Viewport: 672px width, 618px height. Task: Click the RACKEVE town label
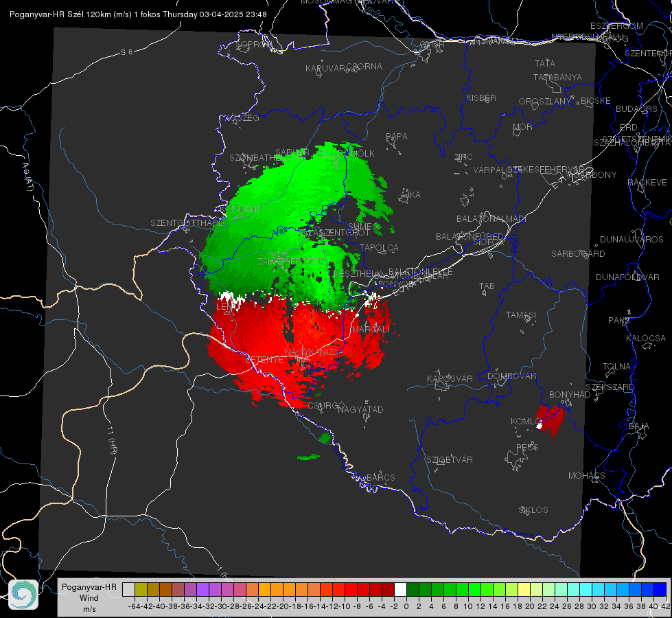(x=647, y=182)
